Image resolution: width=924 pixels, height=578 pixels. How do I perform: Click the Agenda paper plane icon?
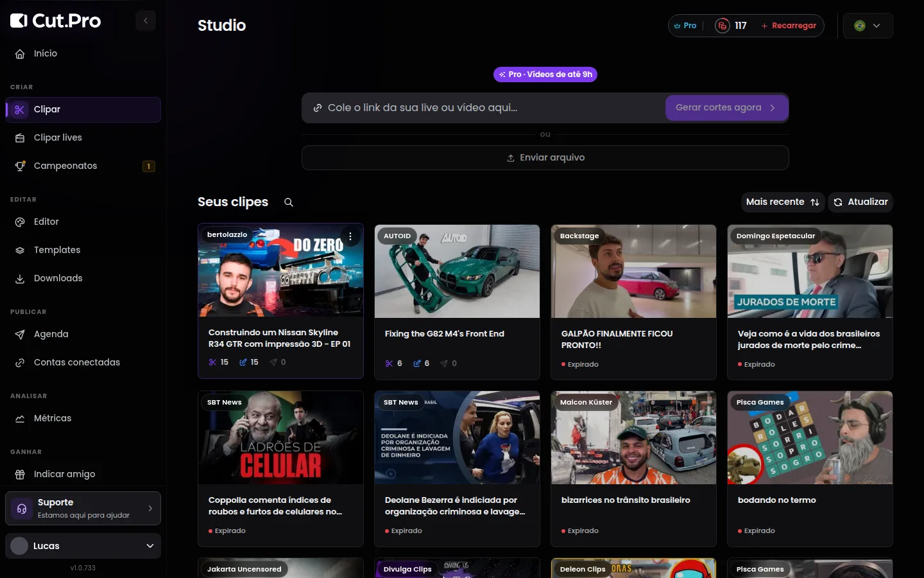pos(20,335)
